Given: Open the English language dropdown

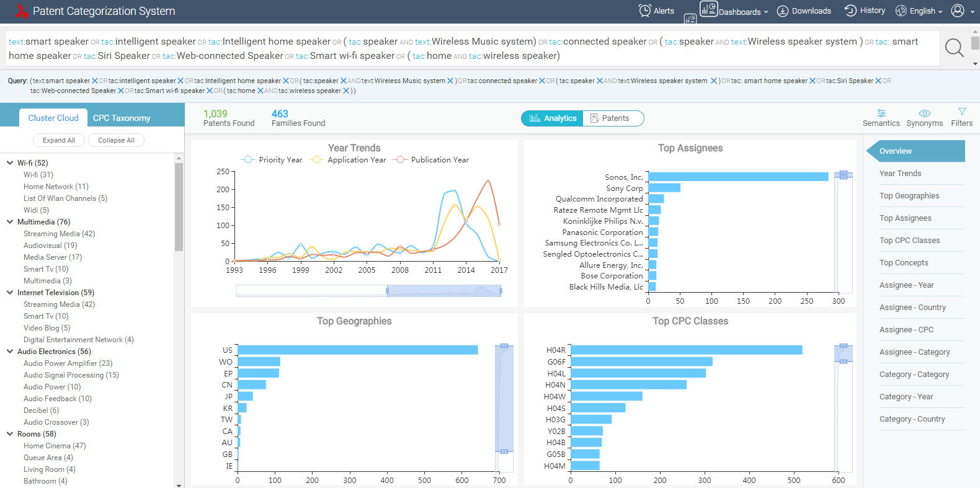Looking at the screenshot, I should click(919, 11).
